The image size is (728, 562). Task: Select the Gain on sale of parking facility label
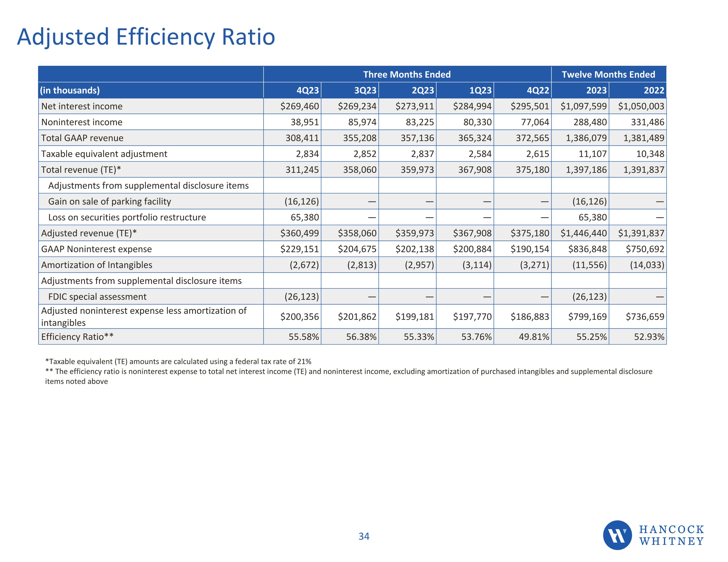[x=110, y=201]
